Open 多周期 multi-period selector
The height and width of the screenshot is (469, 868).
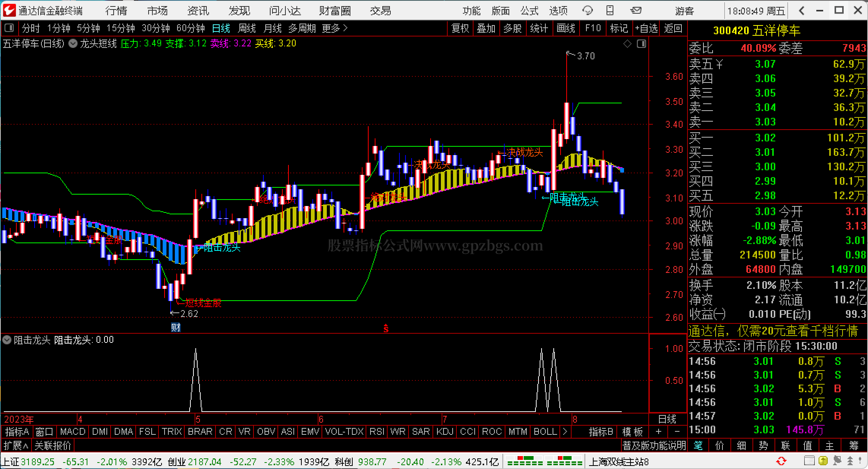click(x=302, y=29)
